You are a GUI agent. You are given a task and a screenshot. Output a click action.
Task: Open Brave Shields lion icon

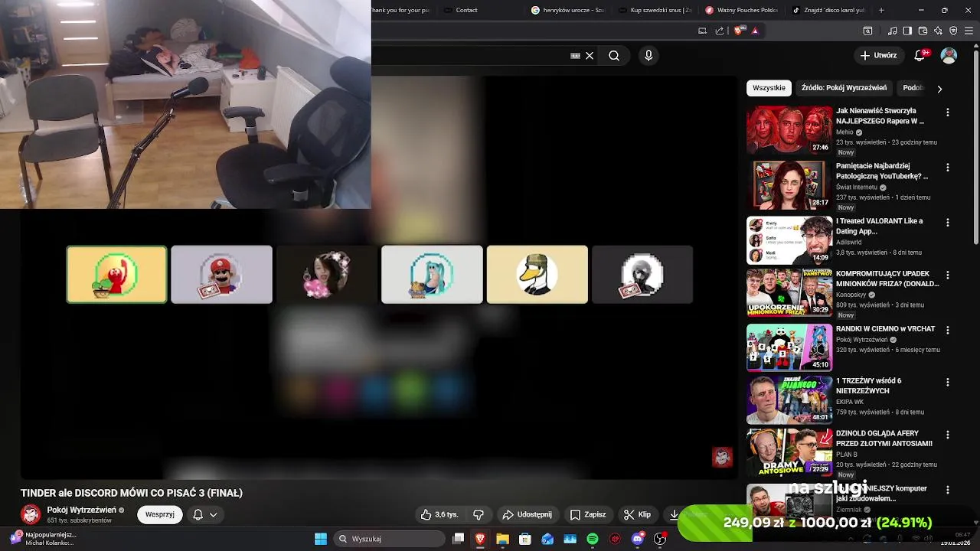pos(738,31)
